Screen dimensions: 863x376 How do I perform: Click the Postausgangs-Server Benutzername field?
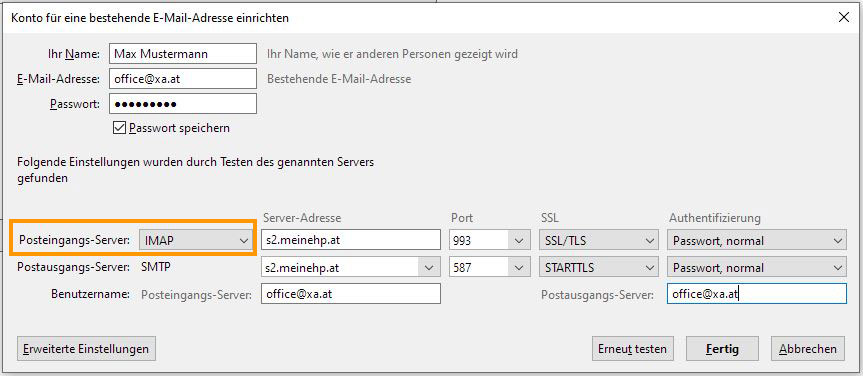[x=756, y=294]
